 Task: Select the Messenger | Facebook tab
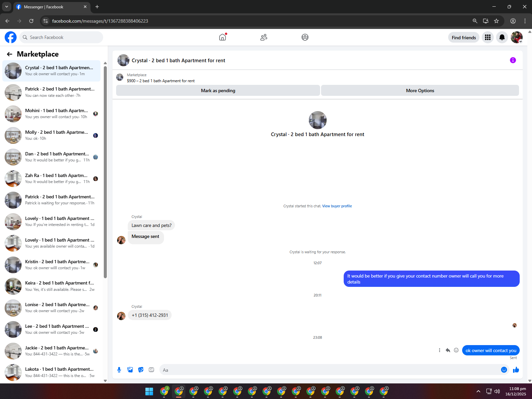point(52,7)
